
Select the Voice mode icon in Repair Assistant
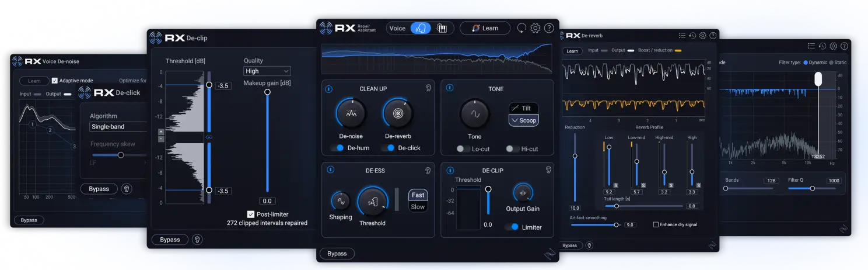tap(420, 28)
